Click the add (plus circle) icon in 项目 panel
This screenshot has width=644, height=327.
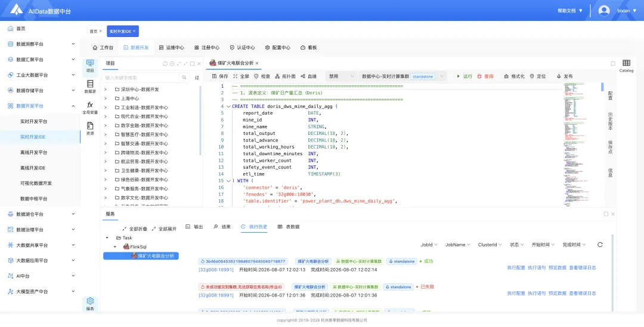click(172, 64)
